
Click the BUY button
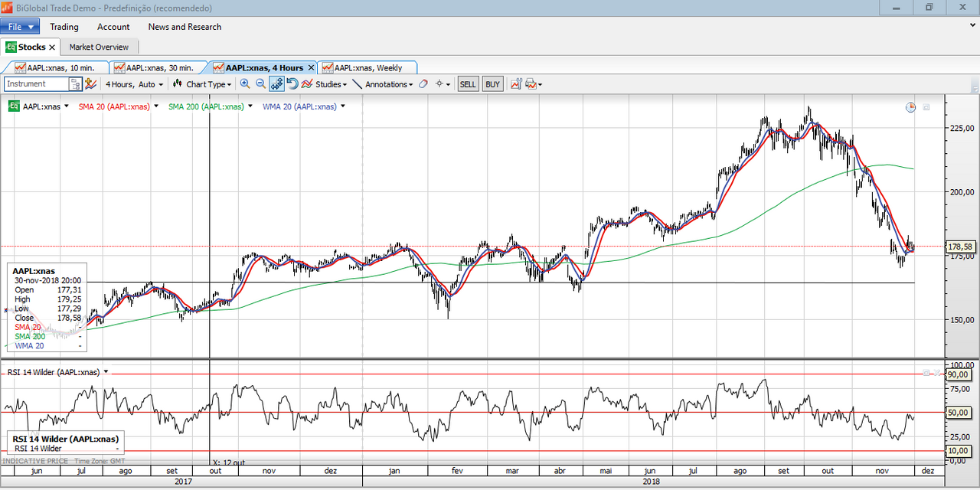point(493,84)
